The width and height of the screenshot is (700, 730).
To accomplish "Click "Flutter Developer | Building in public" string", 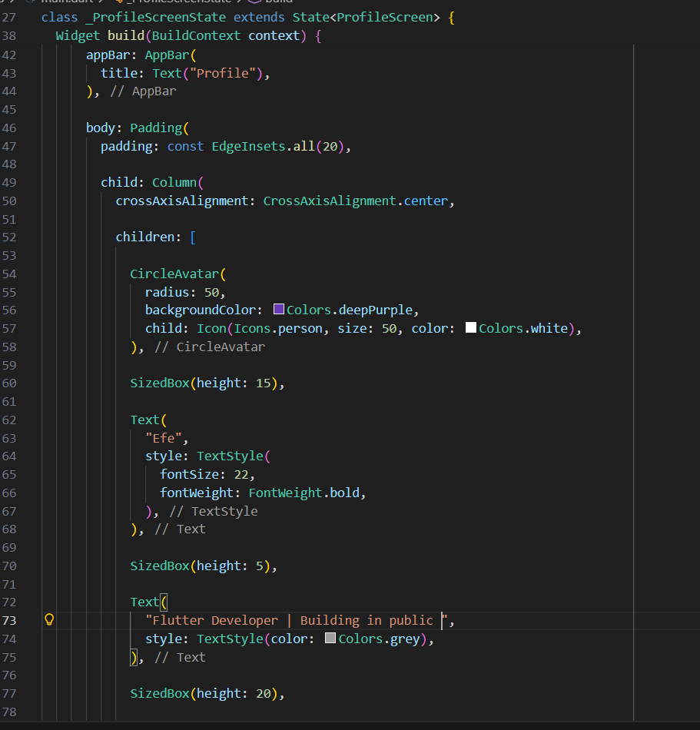I will click(x=296, y=621).
